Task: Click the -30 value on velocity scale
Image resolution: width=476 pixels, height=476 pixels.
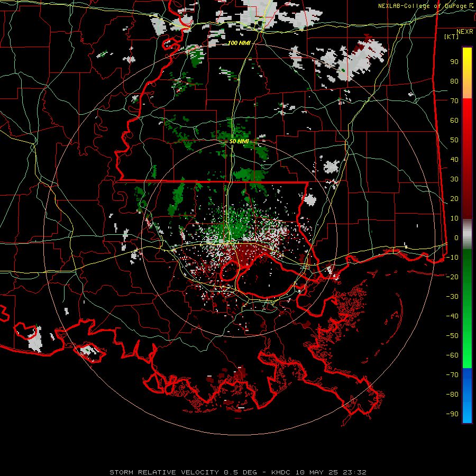Action: 452,297
